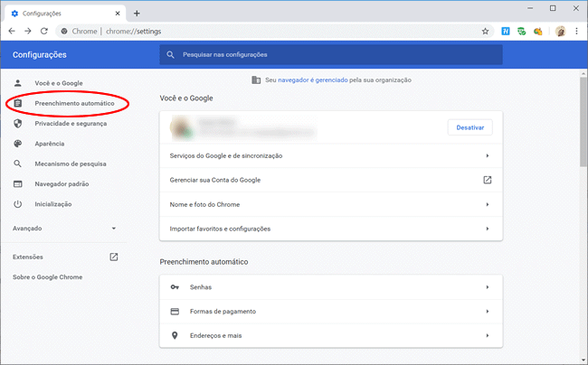
Task: Go to Privacidade e segurança section
Action: coord(71,124)
